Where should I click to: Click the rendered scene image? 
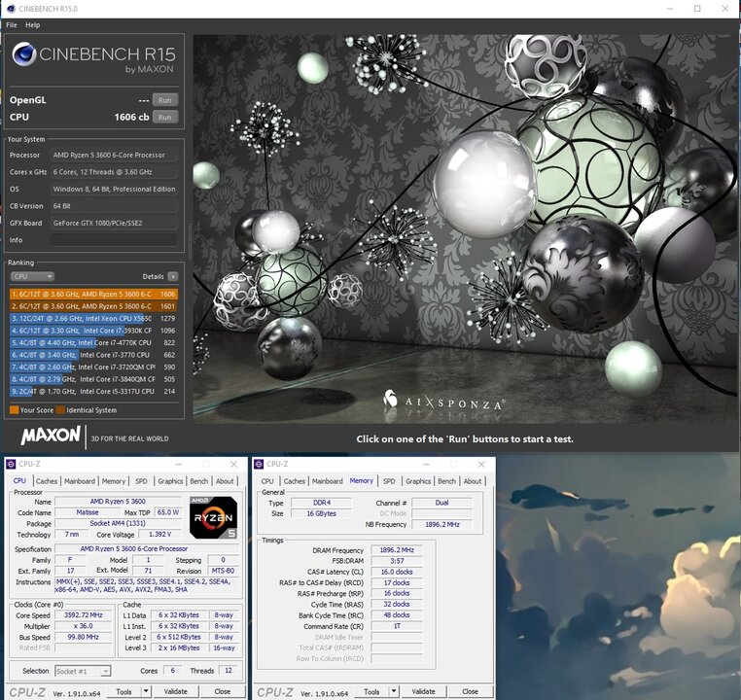click(465, 228)
